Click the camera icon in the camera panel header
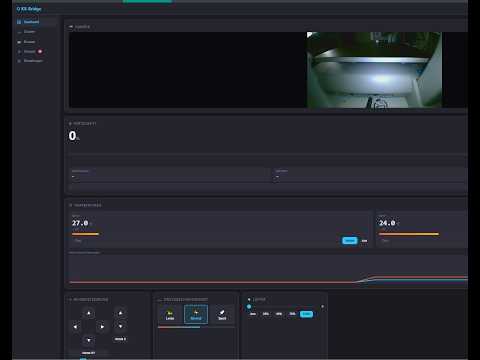The image size is (480, 360). [x=71, y=27]
